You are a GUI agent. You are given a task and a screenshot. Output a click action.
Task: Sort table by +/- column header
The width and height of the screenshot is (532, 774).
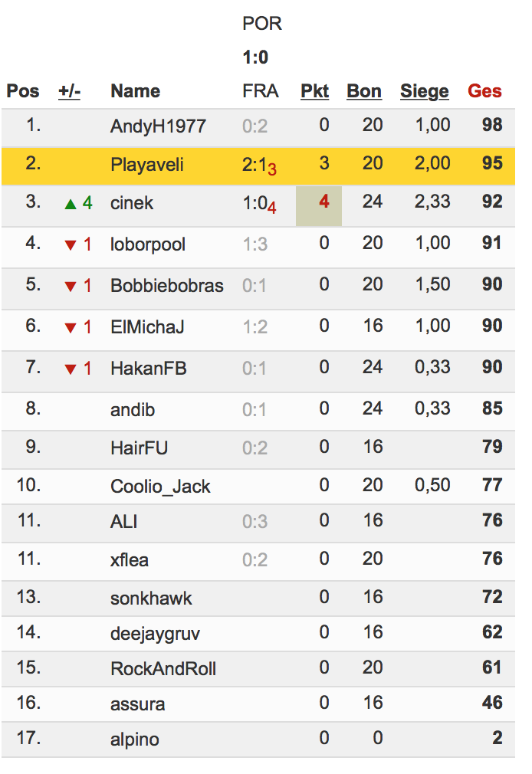pos(69,91)
